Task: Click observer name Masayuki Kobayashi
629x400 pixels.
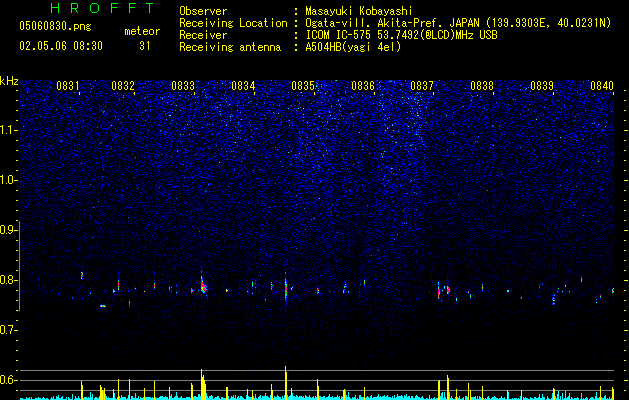Action: [358, 11]
